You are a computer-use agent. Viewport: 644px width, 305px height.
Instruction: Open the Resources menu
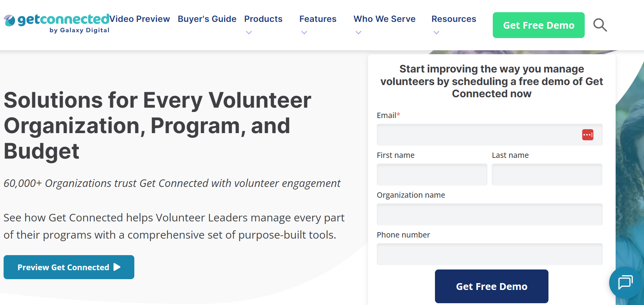[454, 19]
